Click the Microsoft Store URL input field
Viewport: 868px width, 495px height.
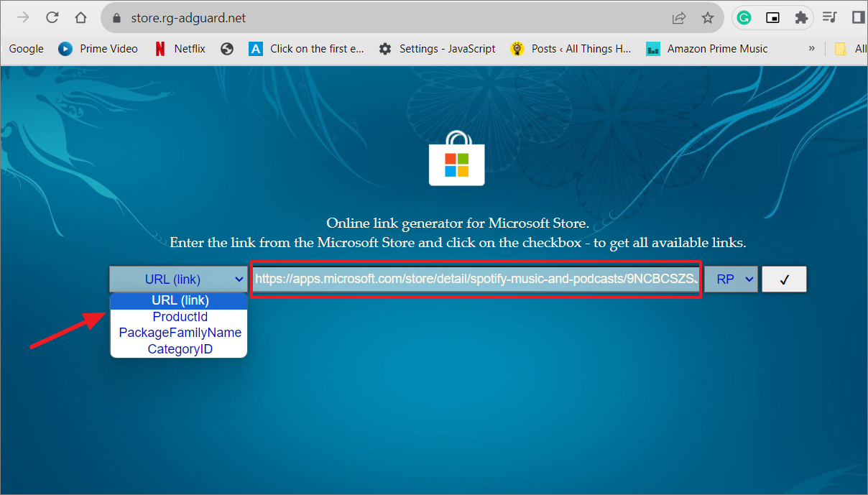(475, 279)
